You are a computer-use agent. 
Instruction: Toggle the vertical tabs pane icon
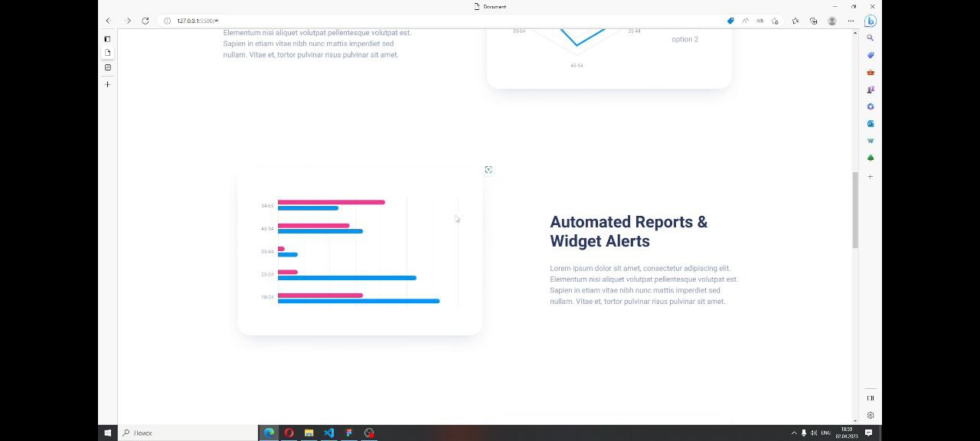(107, 38)
